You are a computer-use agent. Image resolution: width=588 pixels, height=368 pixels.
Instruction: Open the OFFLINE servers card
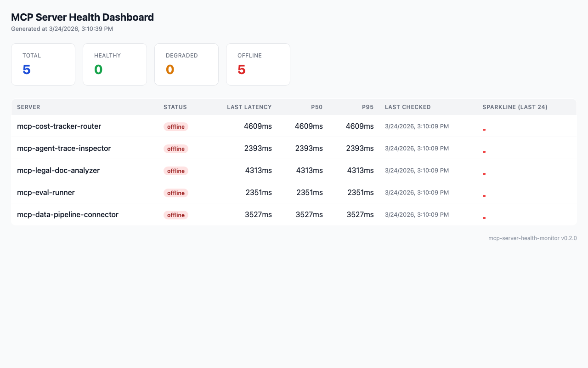click(x=258, y=64)
